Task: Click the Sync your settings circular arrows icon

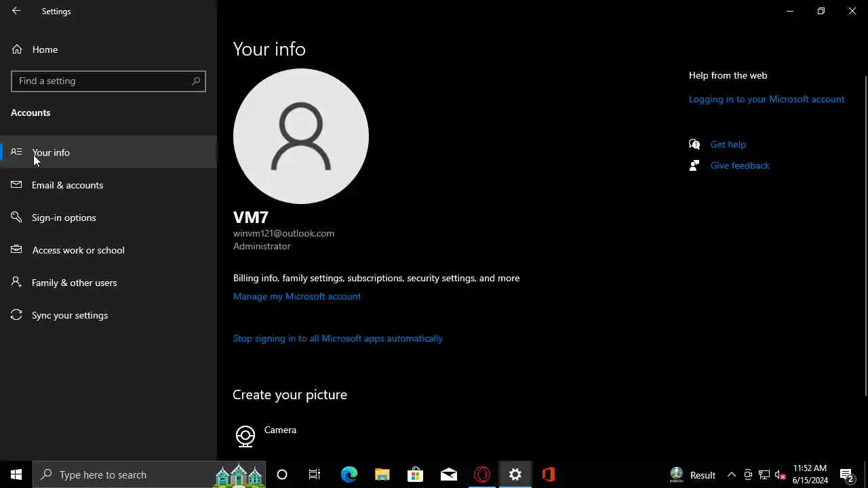Action: click(17, 314)
